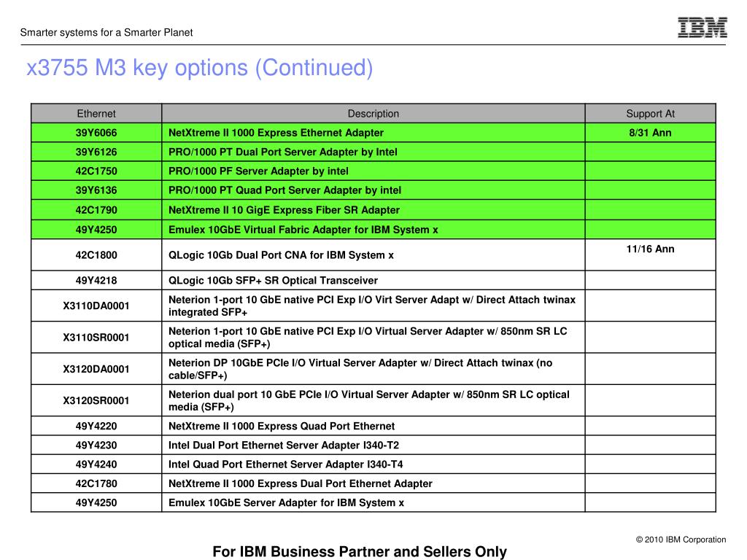Select part number X3120SR0001
Screen dimensions: 747x560
(96, 400)
